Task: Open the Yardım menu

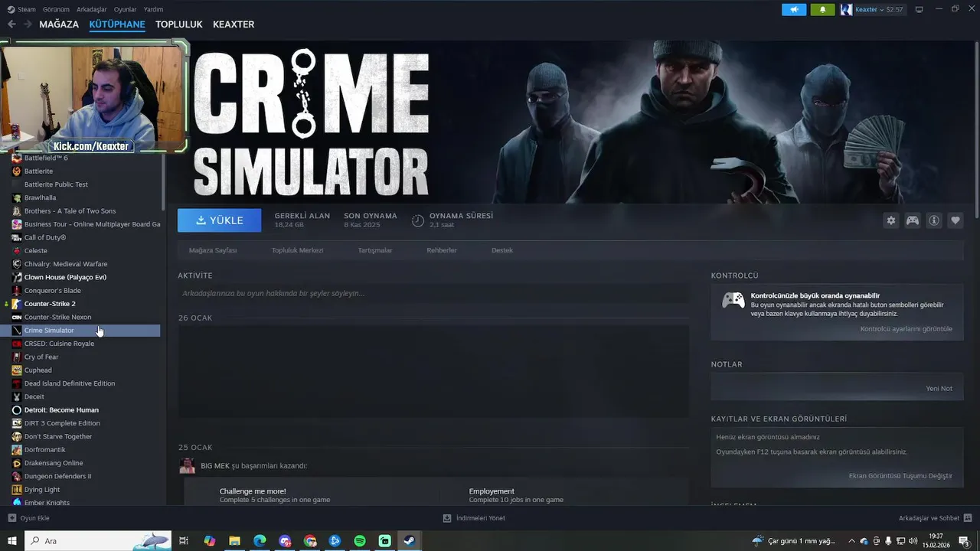Action: point(153,9)
